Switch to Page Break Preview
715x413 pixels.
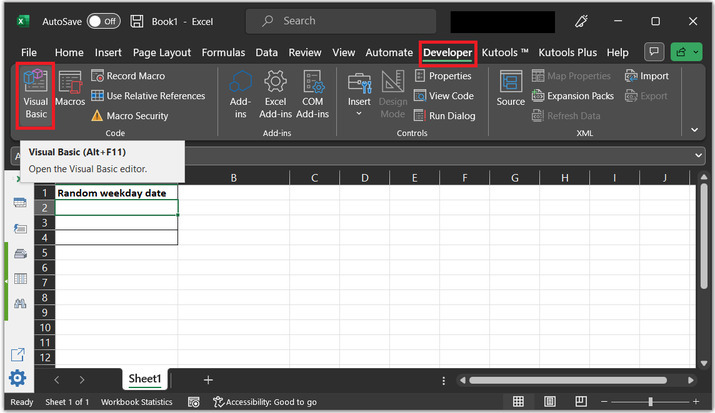[x=580, y=402]
